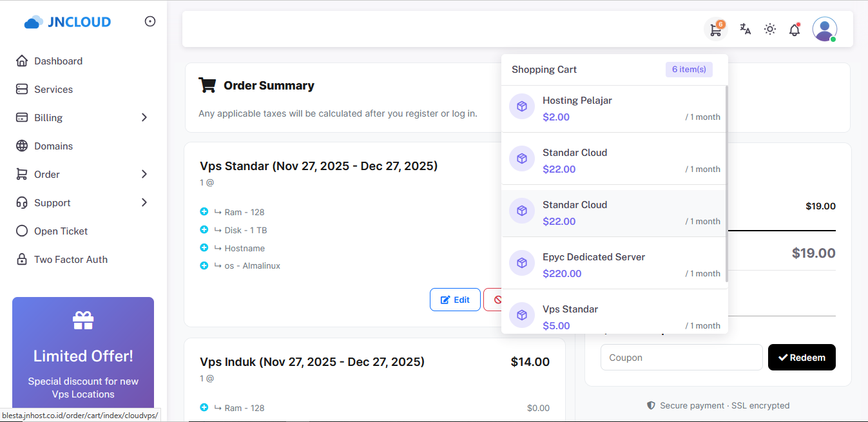Open the notifications bell

[795, 30]
